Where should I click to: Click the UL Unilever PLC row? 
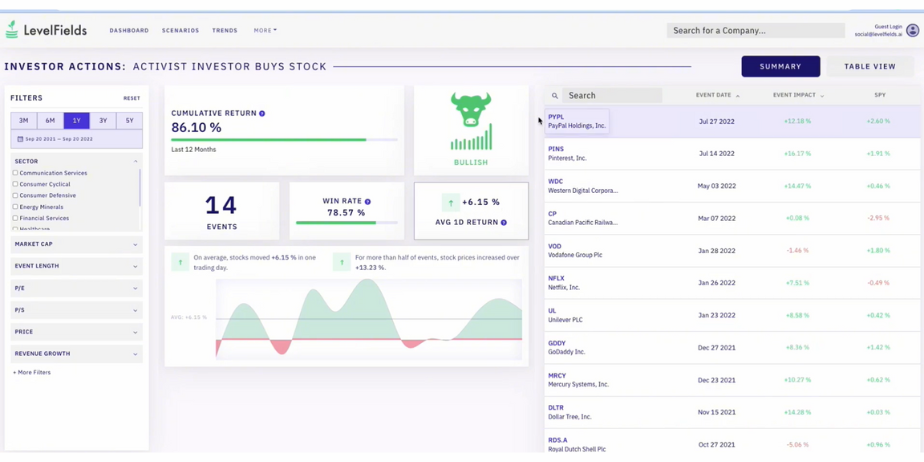(x=732, y=315)
